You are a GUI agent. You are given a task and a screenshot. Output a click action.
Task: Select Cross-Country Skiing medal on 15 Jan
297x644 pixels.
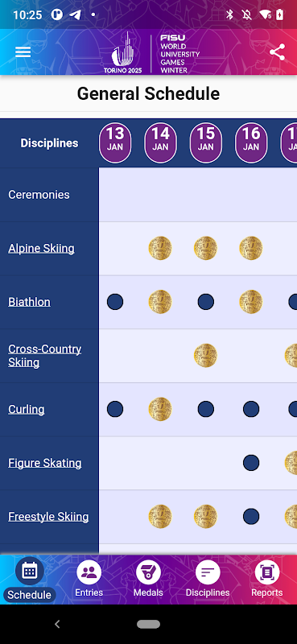tap(205, 355)
